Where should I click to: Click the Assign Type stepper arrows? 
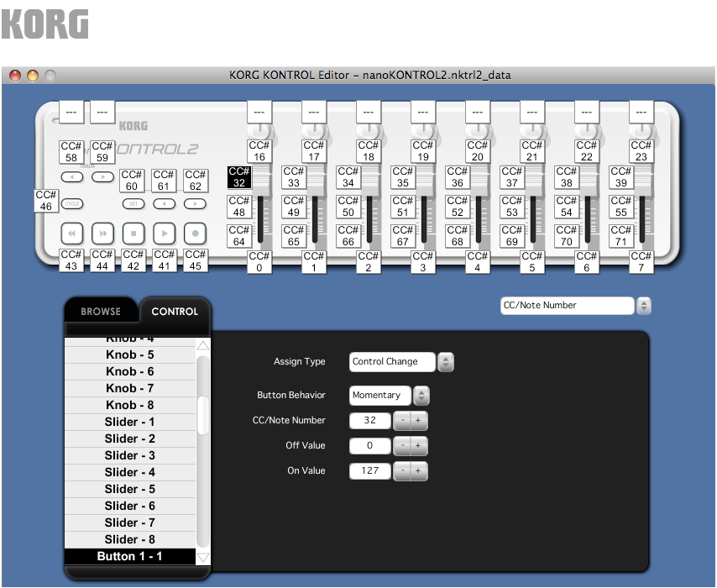445,362
